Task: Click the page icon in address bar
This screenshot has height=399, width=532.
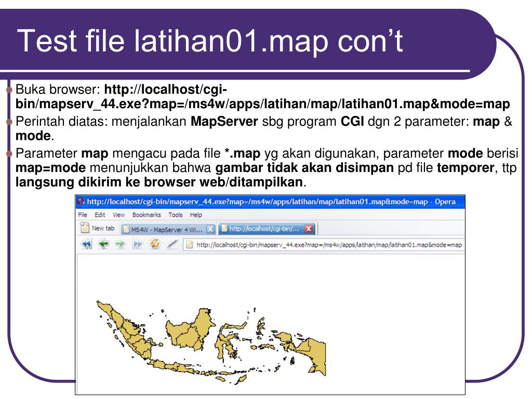Action: pyautogui.click(x=190, y=245)
